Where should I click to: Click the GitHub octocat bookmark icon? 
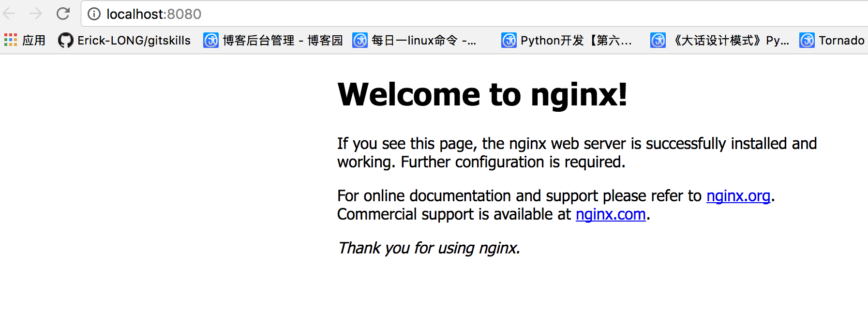click(65, 40)
